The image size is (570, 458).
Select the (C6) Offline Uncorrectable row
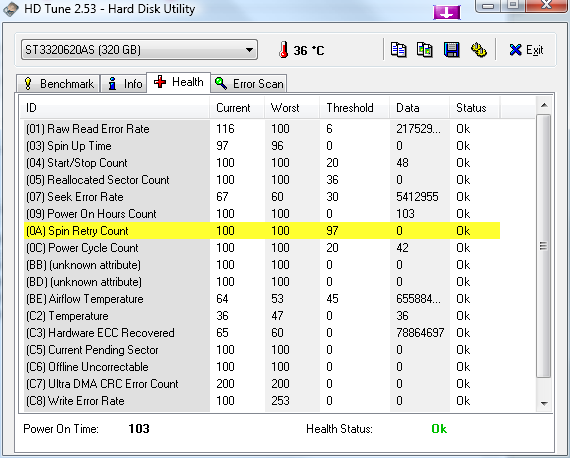pos(262,367)
